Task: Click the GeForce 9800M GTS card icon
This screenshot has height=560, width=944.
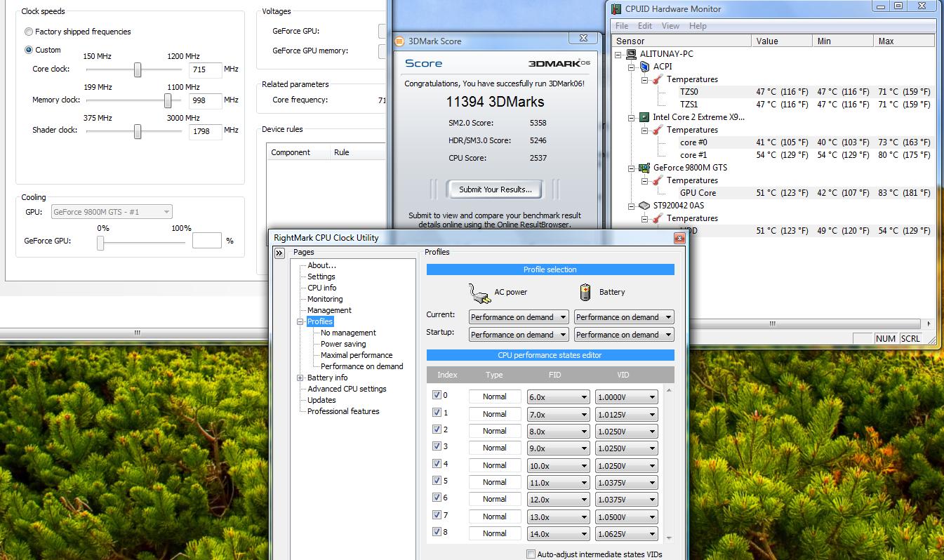Action: tap(644, 168)
